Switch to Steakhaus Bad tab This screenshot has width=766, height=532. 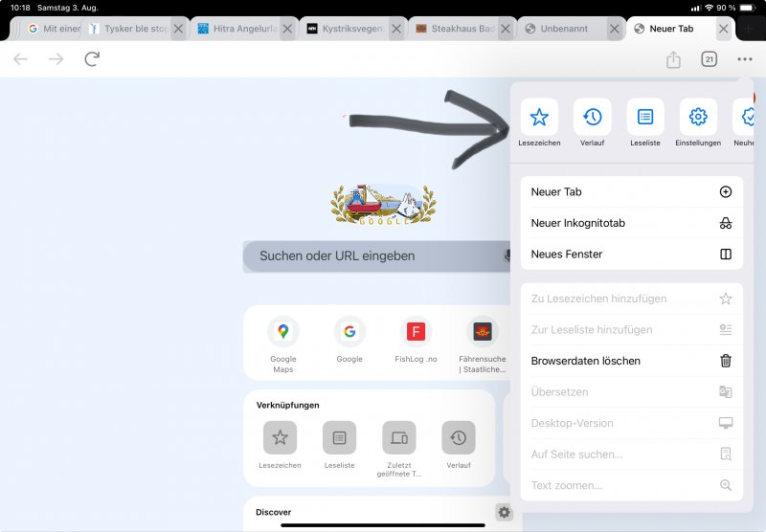455,29
